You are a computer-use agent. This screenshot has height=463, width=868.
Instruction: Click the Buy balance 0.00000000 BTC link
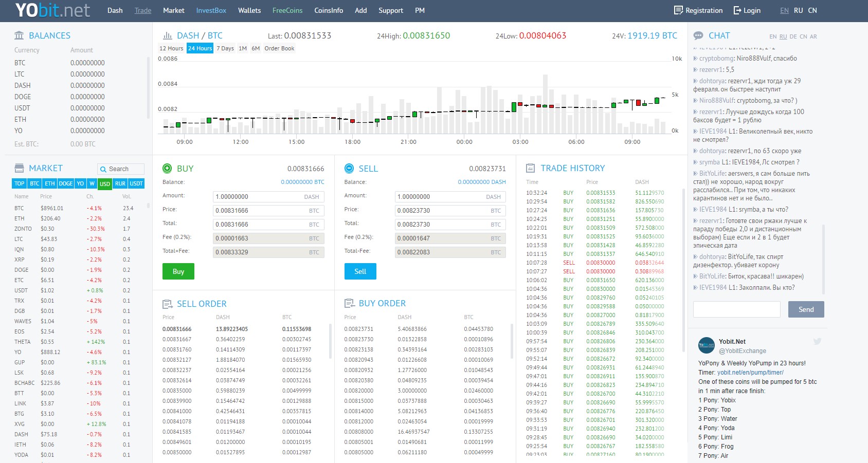tap(302, 182)
